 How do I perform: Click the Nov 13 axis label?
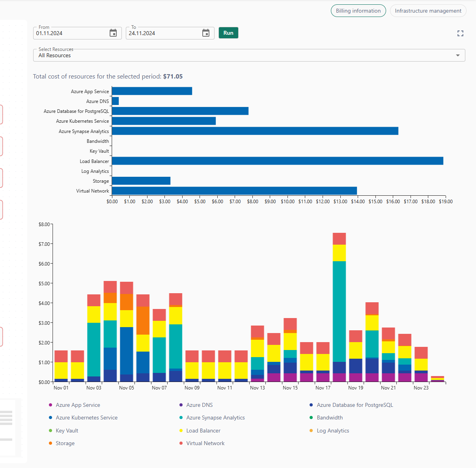[258, 388]
